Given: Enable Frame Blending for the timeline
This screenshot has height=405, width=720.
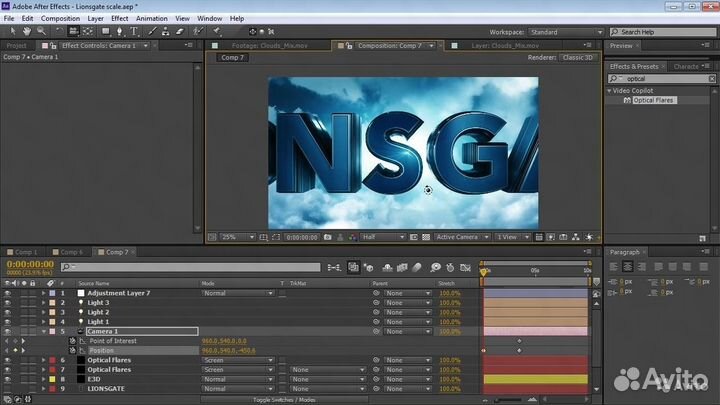Looking at the screenshot, I should click(x=402, y=267).
